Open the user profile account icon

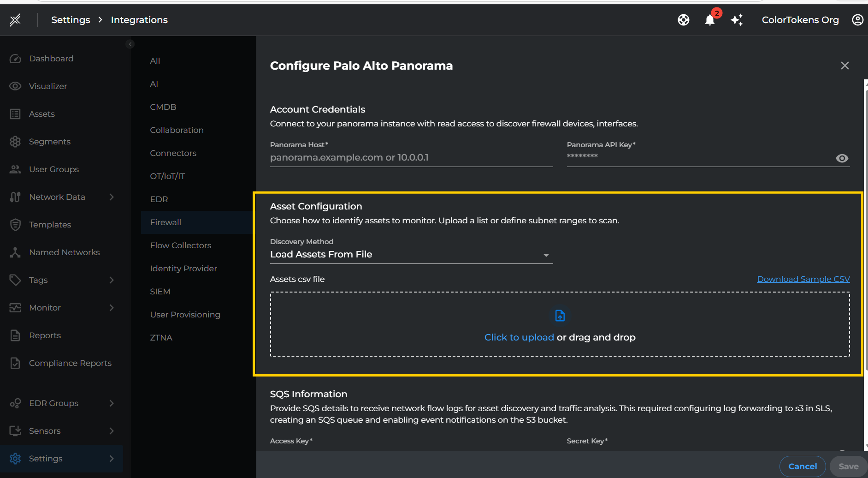[858, 20]
